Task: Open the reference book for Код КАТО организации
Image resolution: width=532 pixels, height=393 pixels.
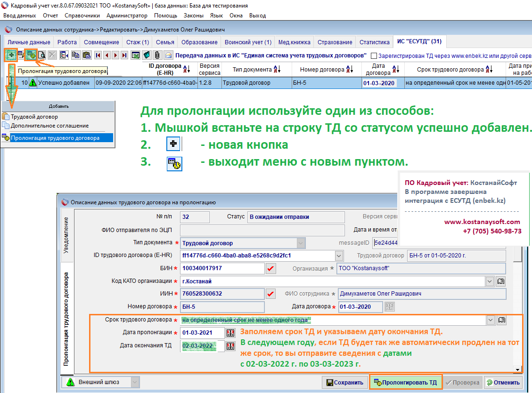Action: [501, 281]
